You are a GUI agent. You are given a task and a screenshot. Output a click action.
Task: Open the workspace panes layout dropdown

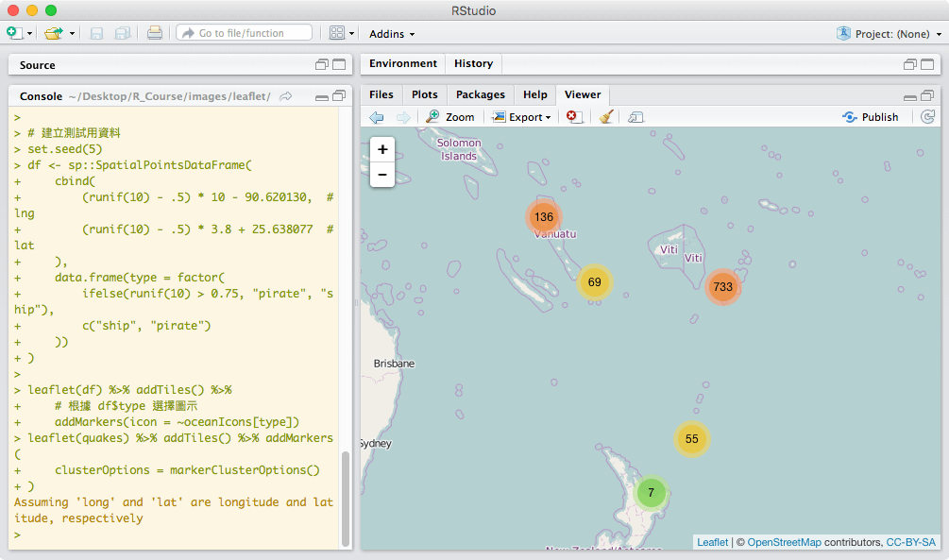(342, 33)
